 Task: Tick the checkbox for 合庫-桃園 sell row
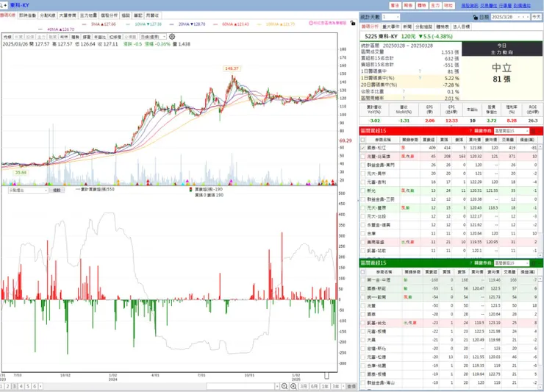tap(363, 366)
